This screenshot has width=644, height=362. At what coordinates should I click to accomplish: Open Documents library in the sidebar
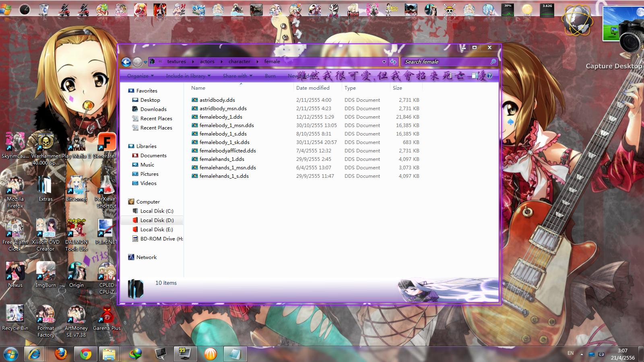[x=153, y=155]
